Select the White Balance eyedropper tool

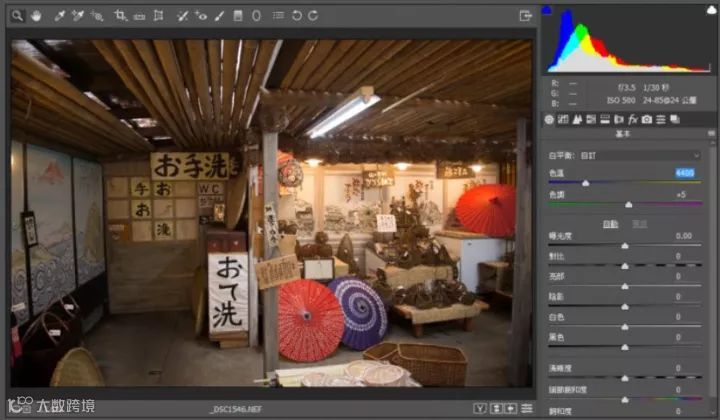coord(59,16)
